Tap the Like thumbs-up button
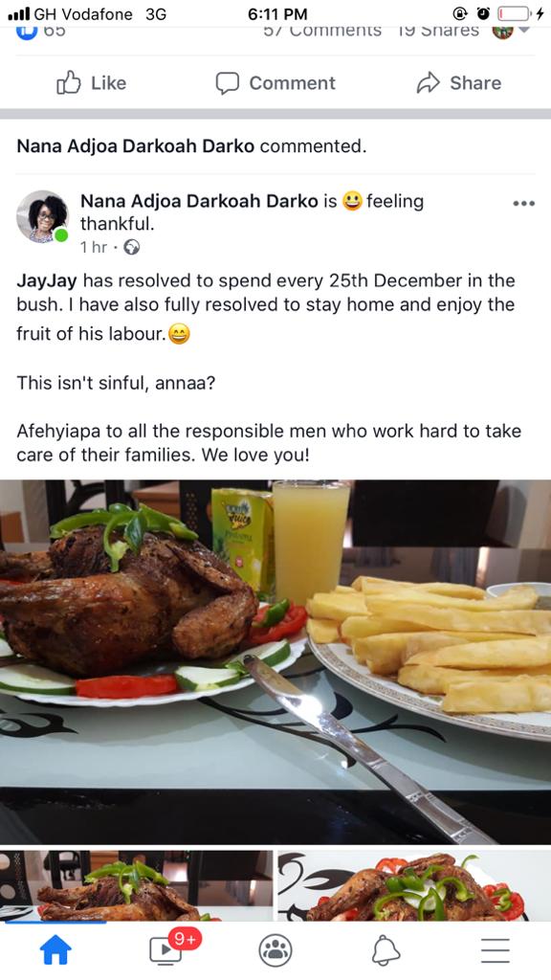The width and height of the screenshot is (551, 980). tap(91, 83)
